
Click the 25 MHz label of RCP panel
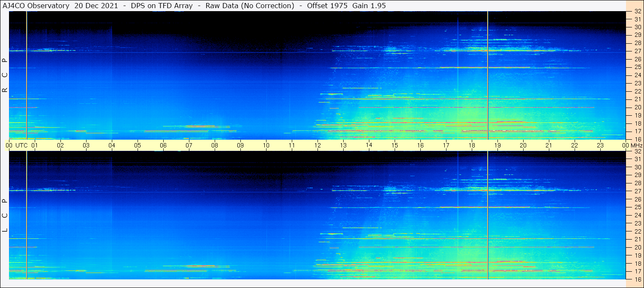click(x=638, y=67)
